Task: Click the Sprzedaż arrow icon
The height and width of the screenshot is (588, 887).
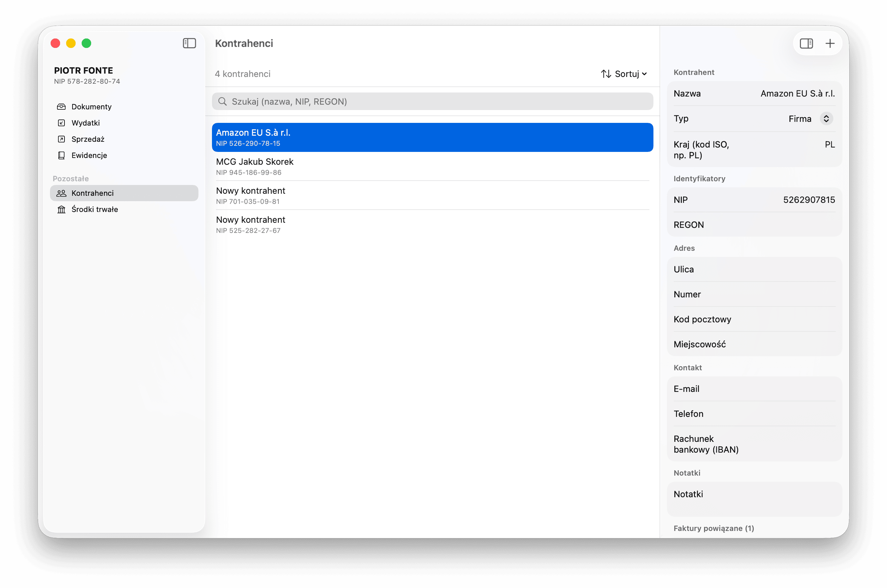Action: (61, 139)
